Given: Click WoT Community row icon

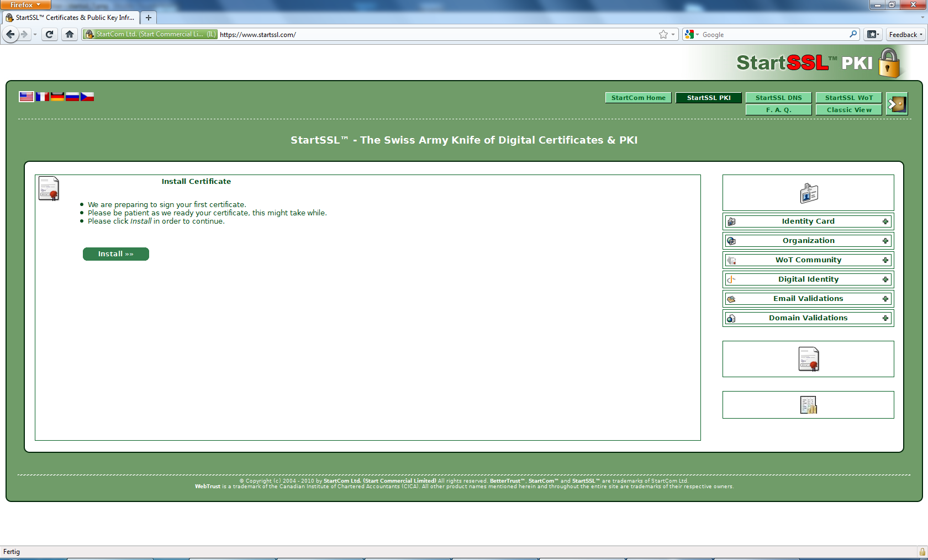Looking at the screenshot, I should click(731, 260).
